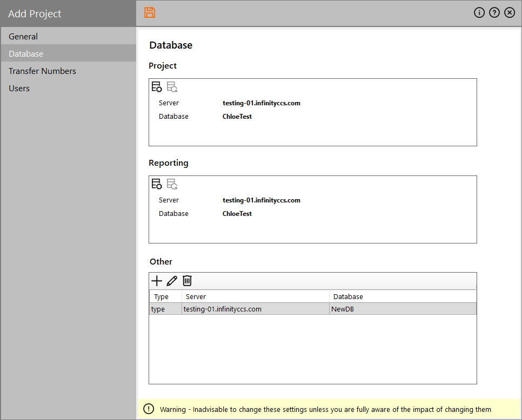Sort by Type column header
The width and height of the screenshot is (522, 420).
(x=165, y=296)
